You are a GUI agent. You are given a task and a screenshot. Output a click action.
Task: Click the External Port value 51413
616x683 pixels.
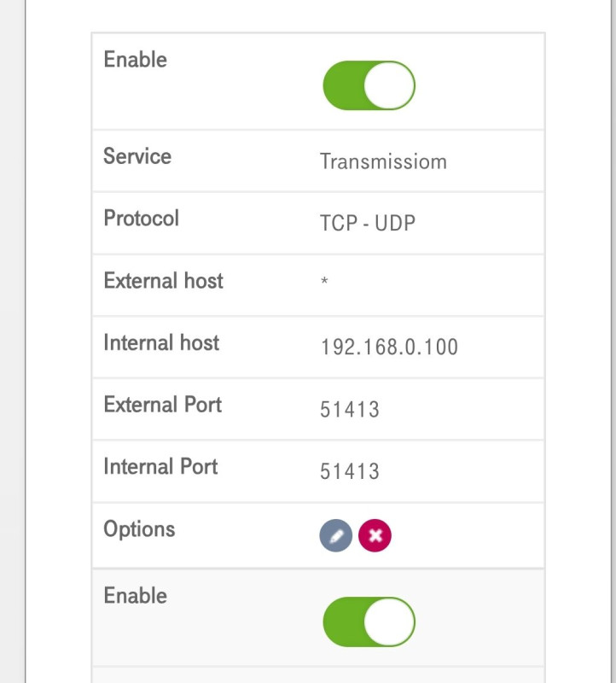(350, 410)
